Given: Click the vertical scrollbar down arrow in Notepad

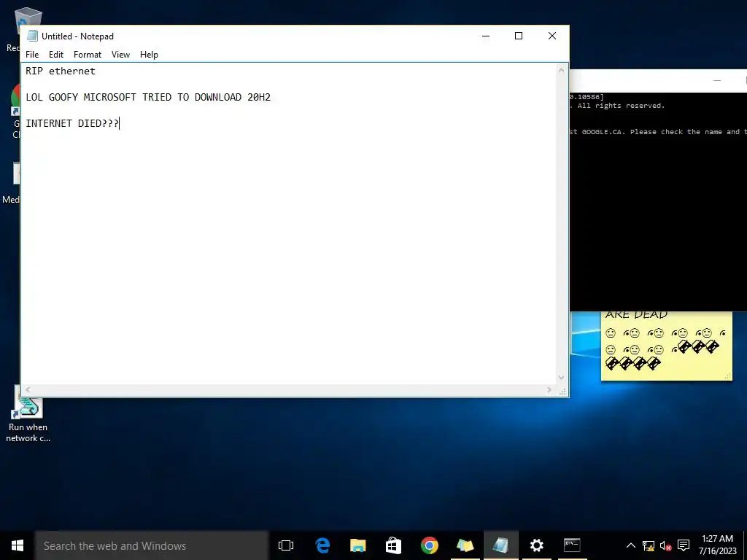Looking at the screenshot, I should click(x=561, y=377).
